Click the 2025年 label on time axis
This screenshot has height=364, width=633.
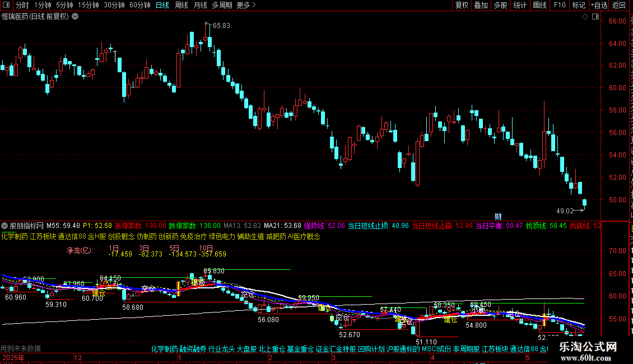click(13, 357)
